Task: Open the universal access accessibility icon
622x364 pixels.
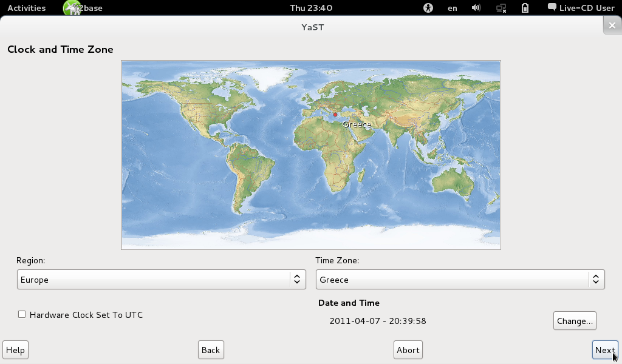Action: 428,8
